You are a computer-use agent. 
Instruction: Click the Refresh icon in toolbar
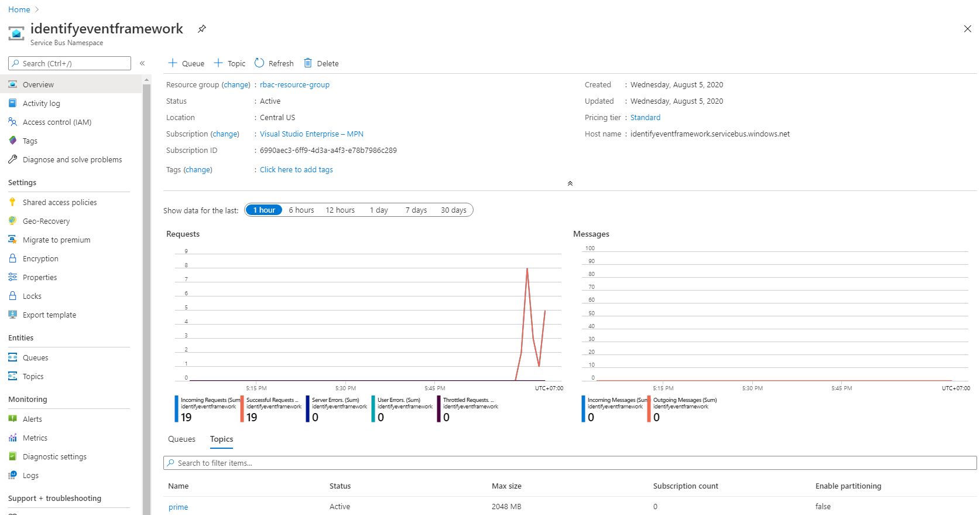point(259,63)
